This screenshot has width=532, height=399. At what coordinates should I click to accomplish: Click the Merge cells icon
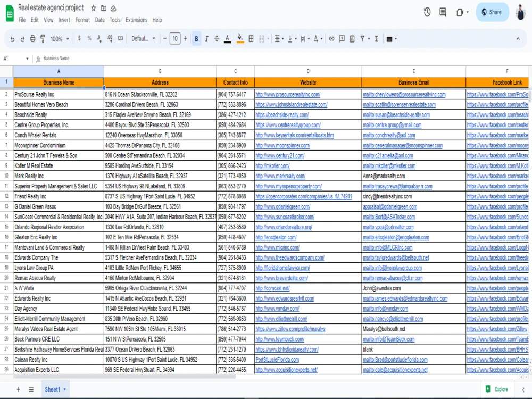[x=262, y=39]
